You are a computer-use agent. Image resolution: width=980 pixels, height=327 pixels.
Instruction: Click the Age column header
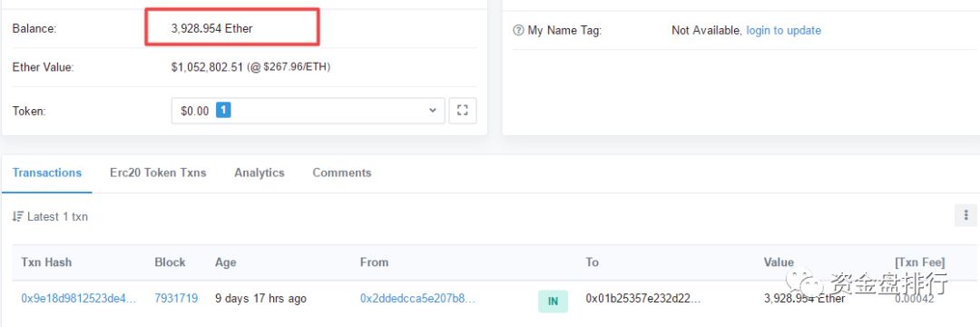[226, 262]
